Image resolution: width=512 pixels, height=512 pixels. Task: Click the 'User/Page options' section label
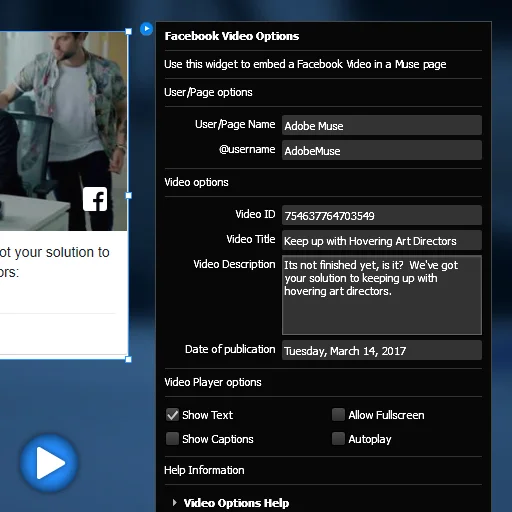[208, 92]
